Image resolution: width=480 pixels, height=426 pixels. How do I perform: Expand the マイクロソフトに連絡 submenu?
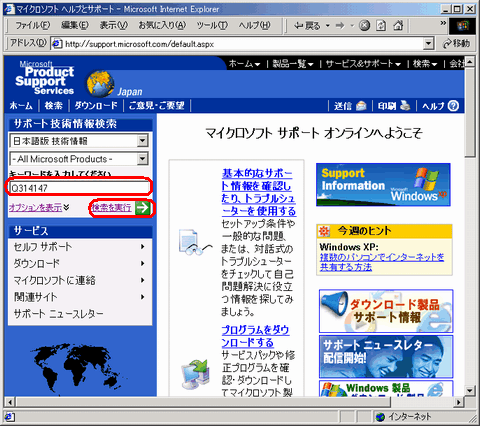point(80,280)
